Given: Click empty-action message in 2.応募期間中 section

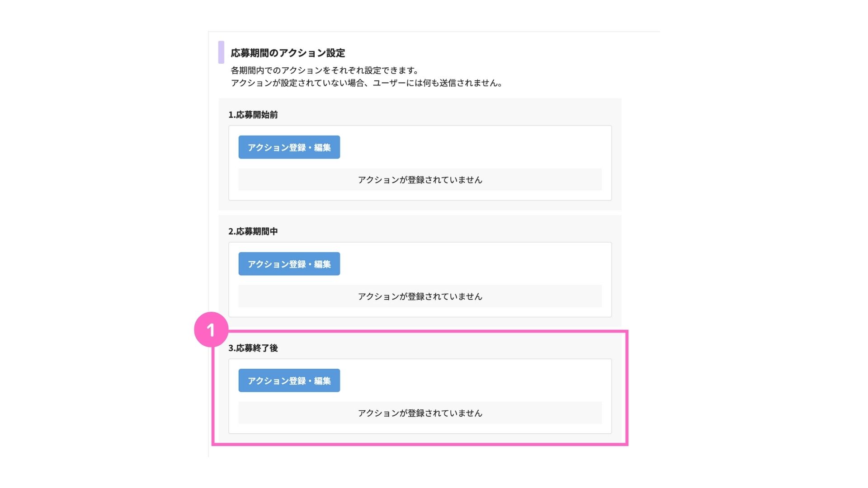Looking at the screenshot, I should pos(420,296).
